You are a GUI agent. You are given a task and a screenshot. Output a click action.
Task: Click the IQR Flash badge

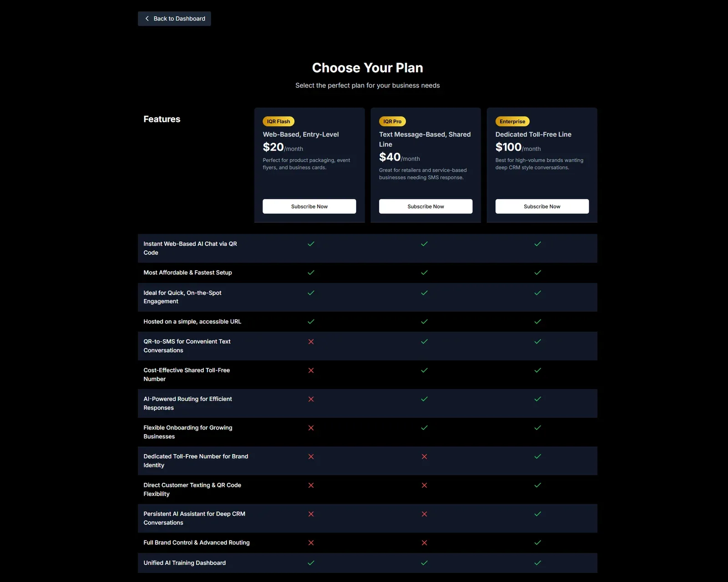[x=278, y=121]
